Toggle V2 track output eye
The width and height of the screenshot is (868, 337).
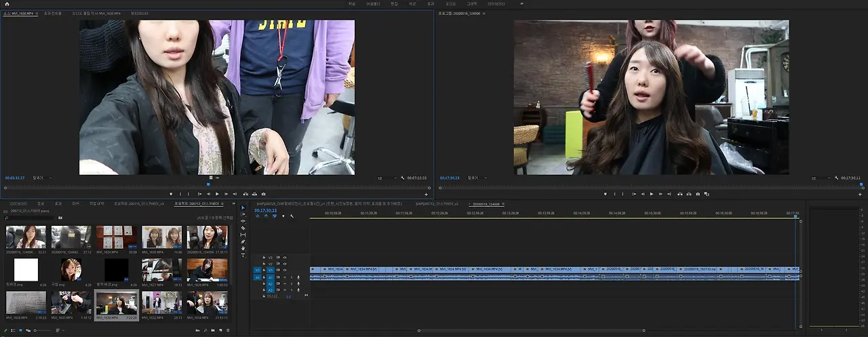(x=285, y=264)
